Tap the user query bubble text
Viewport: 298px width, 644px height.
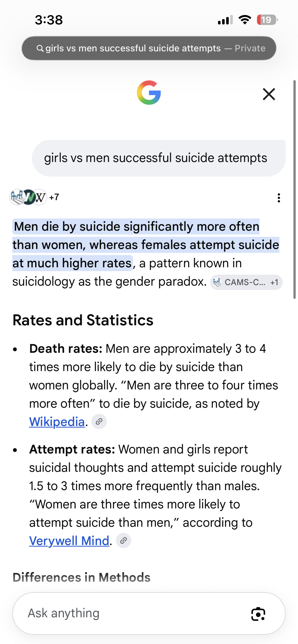(156, 158)
